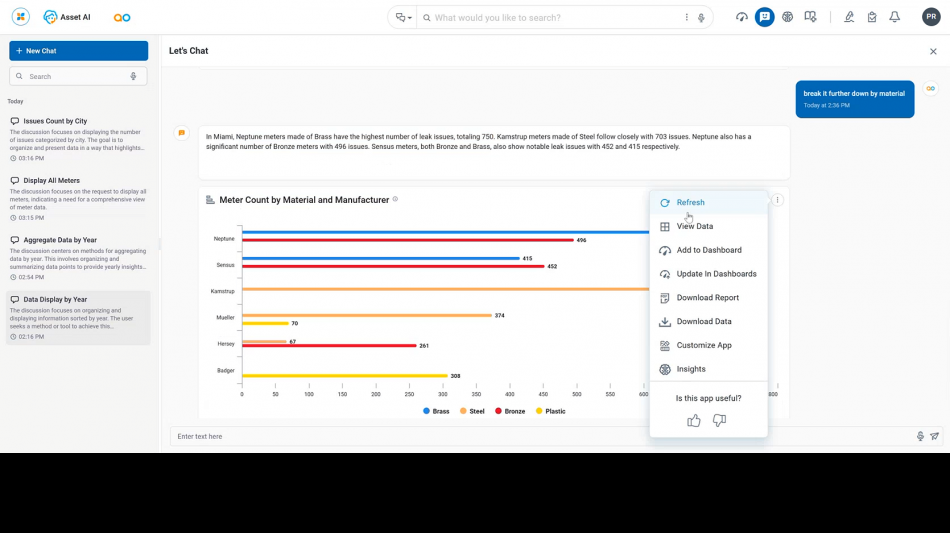Open the dashboard gauge icon in top bar
950x533 pixels.
pyautogui.click(x=742, y=17)
